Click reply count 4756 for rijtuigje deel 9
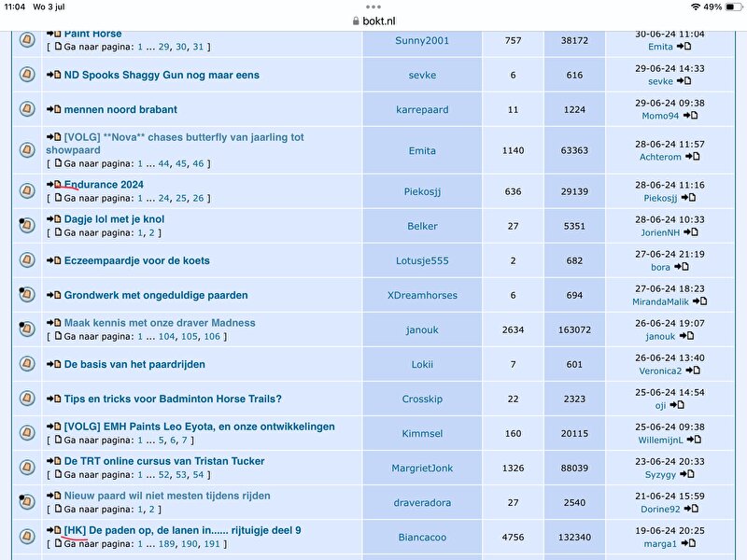Viewport: 747px width, 560px height. (513, 538)
